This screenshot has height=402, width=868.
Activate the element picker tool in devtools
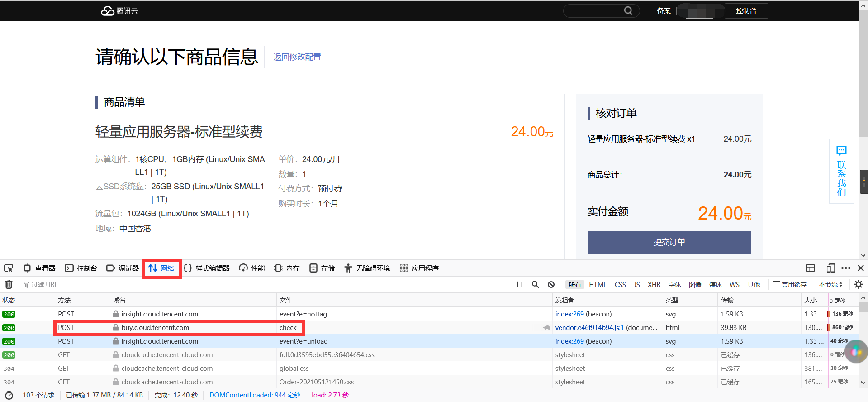9,268
